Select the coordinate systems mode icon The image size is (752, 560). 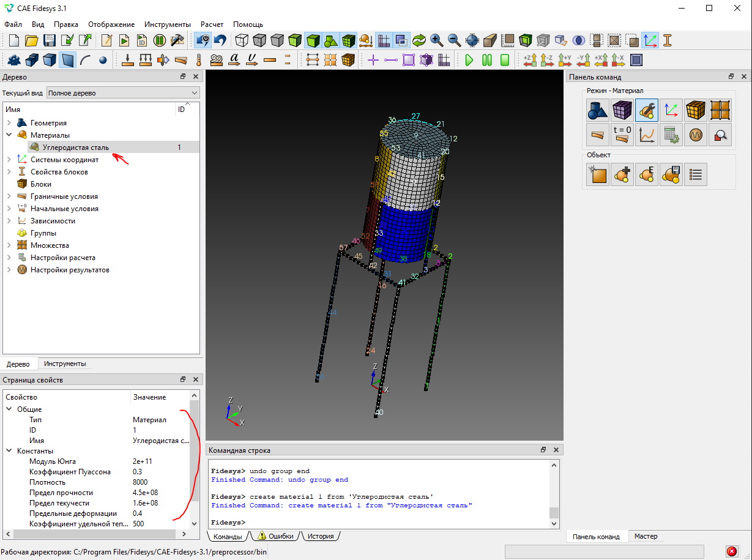pyautogui.click(x=671, y=110)
